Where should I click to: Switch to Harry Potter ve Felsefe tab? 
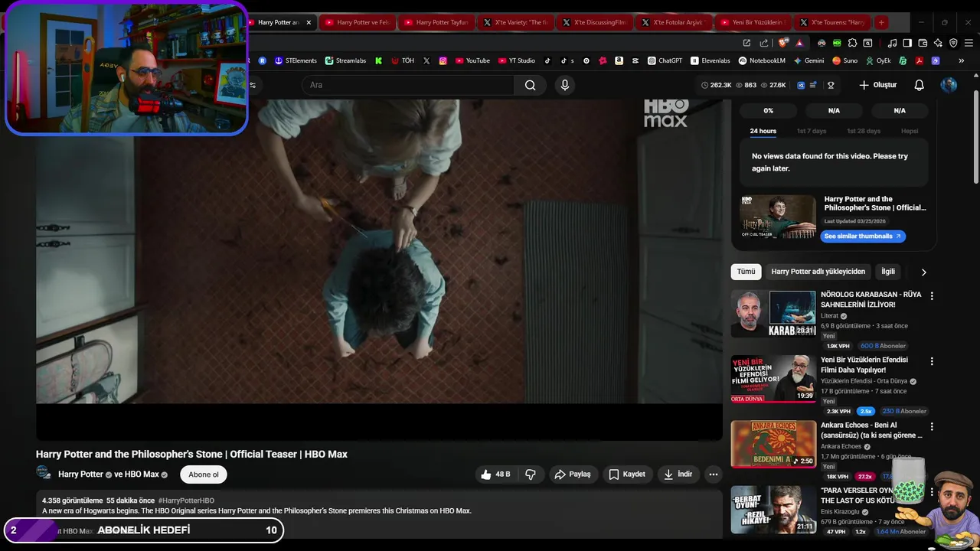[x=357, y=22]
